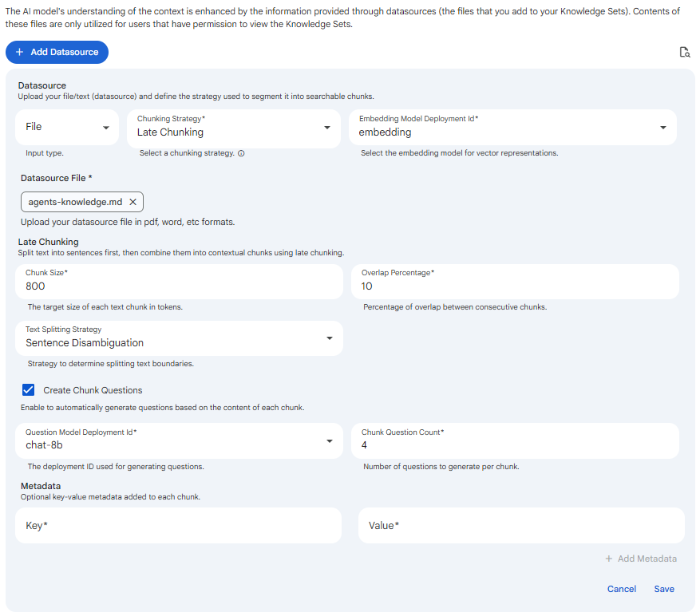Click the chunking strategy info icon
Image resolution: width=700 pixels, height=616 pixels.
(241, 153)
